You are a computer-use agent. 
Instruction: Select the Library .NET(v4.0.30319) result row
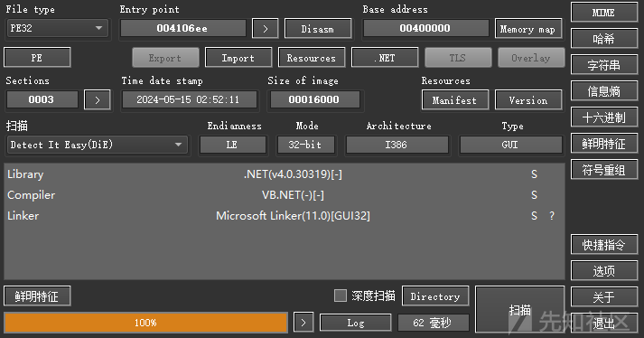click(285, 174)
